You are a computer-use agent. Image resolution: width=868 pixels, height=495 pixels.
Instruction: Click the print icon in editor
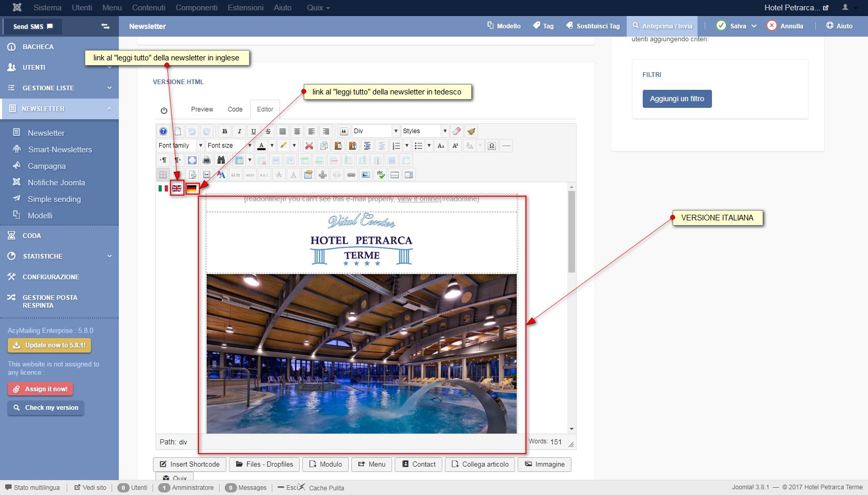207,160
